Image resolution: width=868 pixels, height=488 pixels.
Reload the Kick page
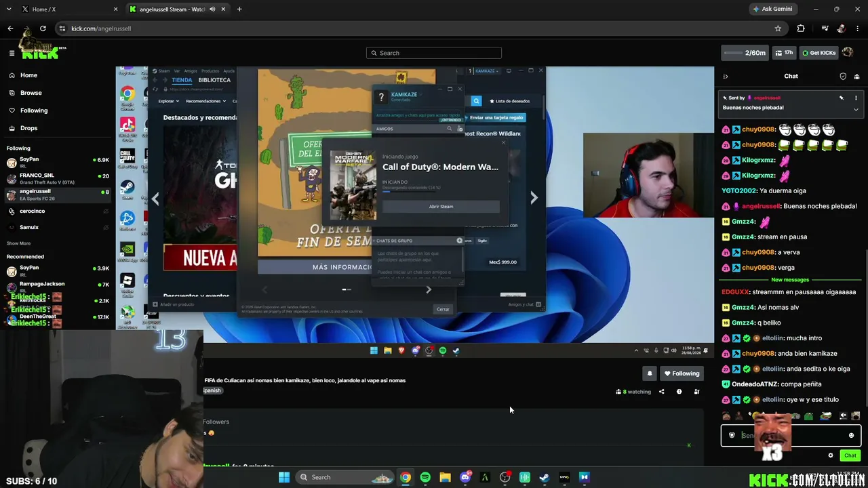tap(43, 28)
